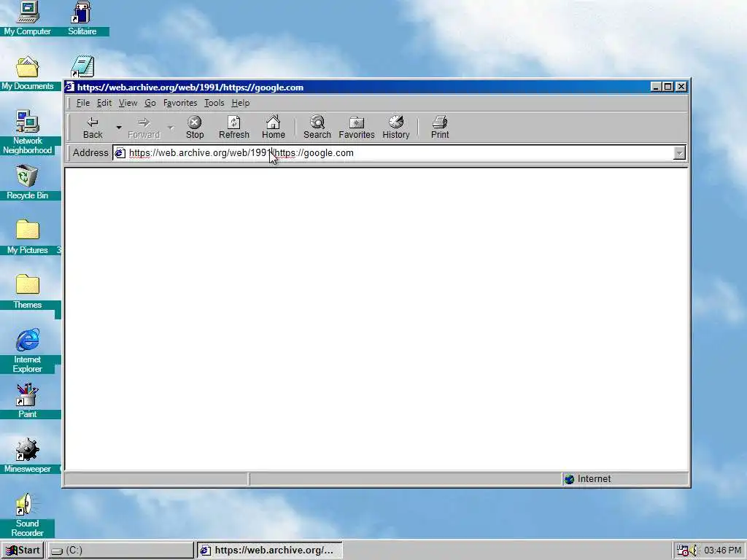Open the Go menu

pos(150,103)
